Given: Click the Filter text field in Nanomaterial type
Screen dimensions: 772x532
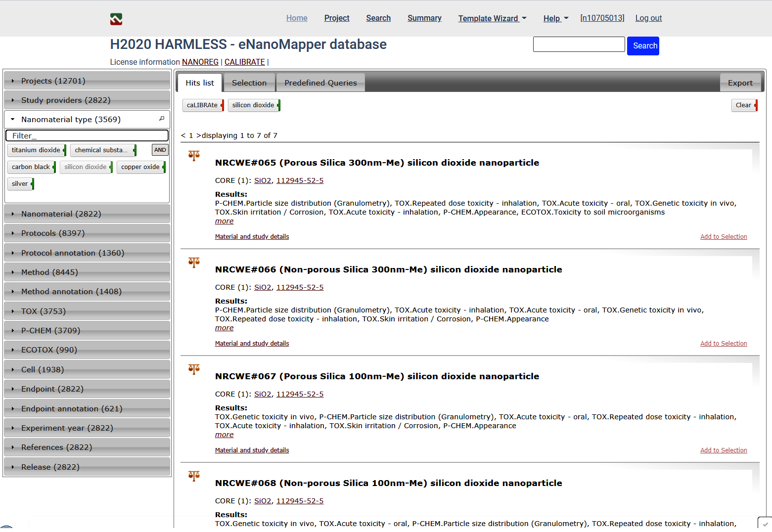Looking at the screenshot, I should [x=87, y=135].
